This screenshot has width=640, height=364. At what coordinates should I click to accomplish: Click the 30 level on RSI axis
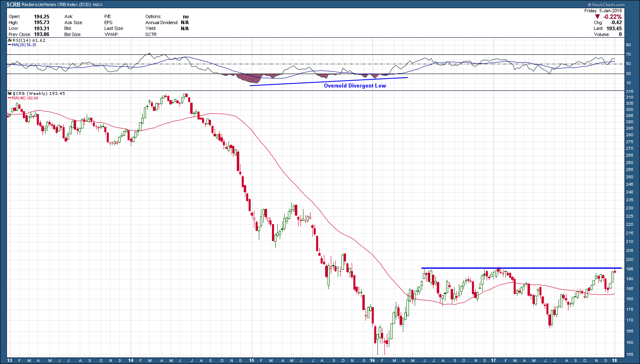coord(628,74)
